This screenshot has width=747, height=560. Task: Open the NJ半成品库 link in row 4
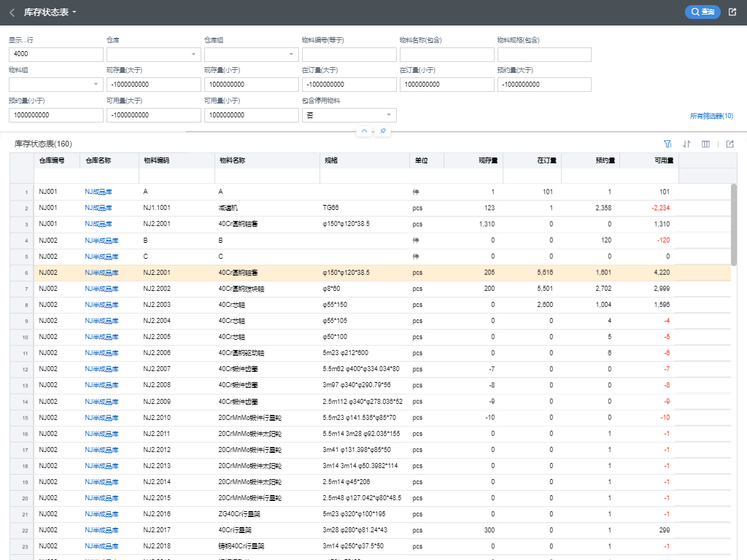tap(101, 241)
